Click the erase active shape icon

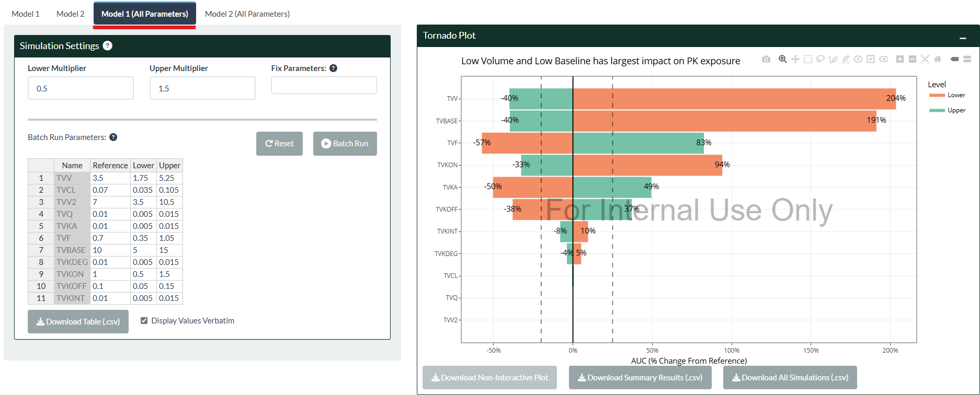point(883,60)
